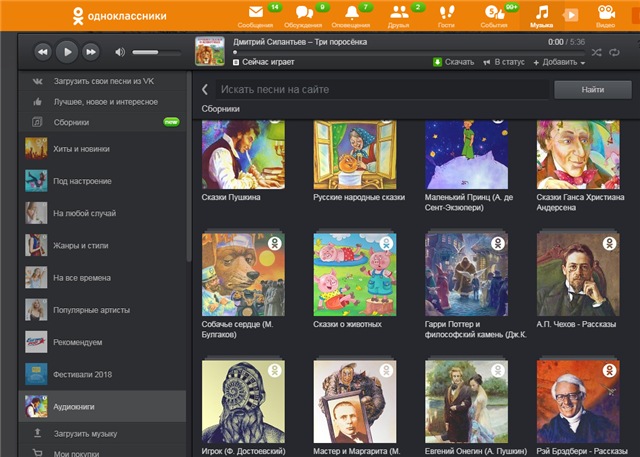Open the Сообщения messages icon
The width and height of the screenshot is (640, 457).
click(x=256, y=14)
